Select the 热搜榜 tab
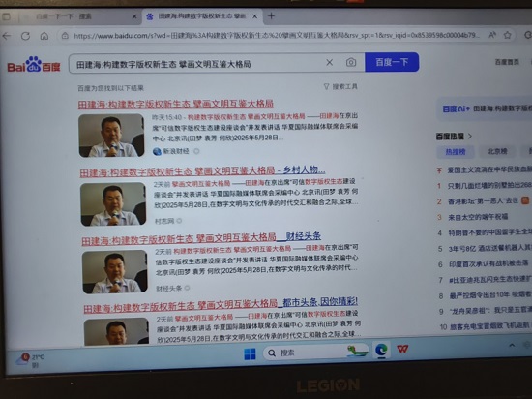 (456, 152)
